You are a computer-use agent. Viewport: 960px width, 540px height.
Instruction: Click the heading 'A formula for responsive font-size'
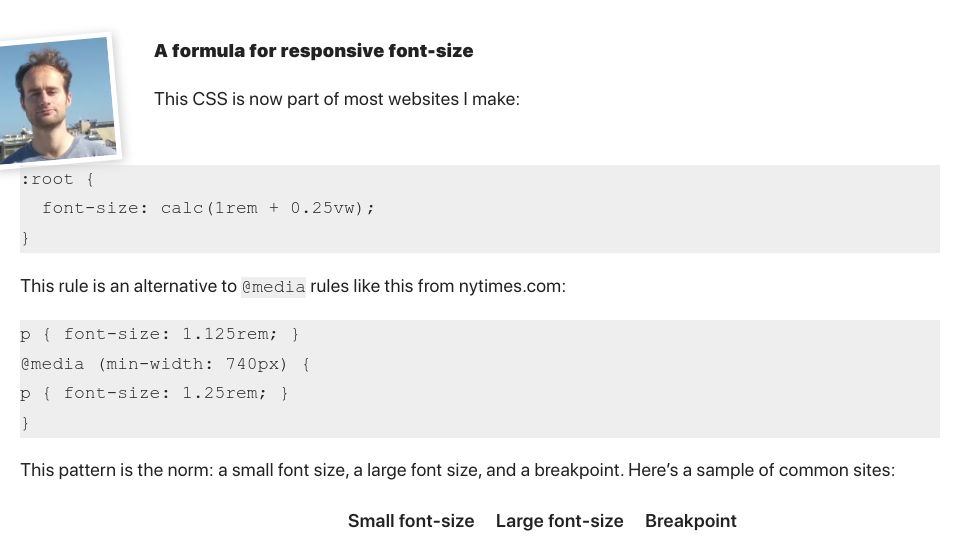[x=313, y=51]
